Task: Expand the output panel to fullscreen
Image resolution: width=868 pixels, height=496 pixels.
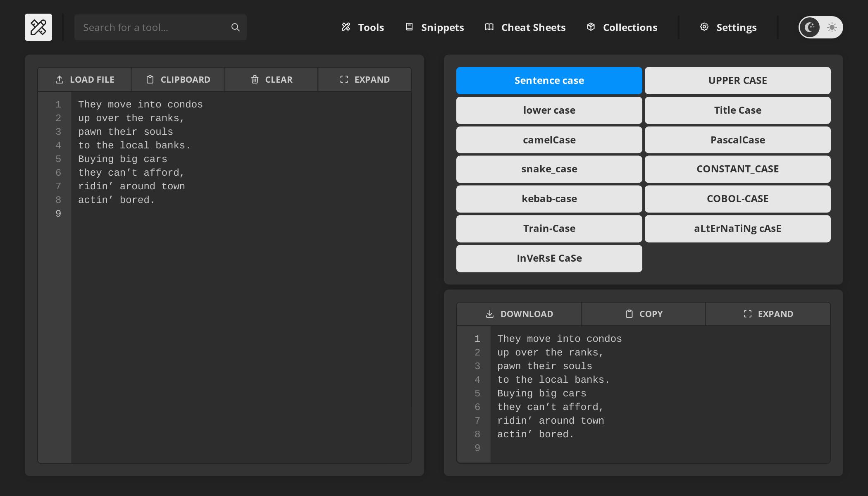Action: click(768, 314)
